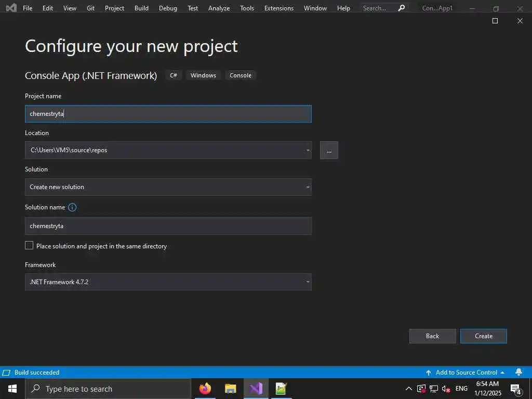
Task: Open Firefox from the taskbar
Action: [205, 389]
